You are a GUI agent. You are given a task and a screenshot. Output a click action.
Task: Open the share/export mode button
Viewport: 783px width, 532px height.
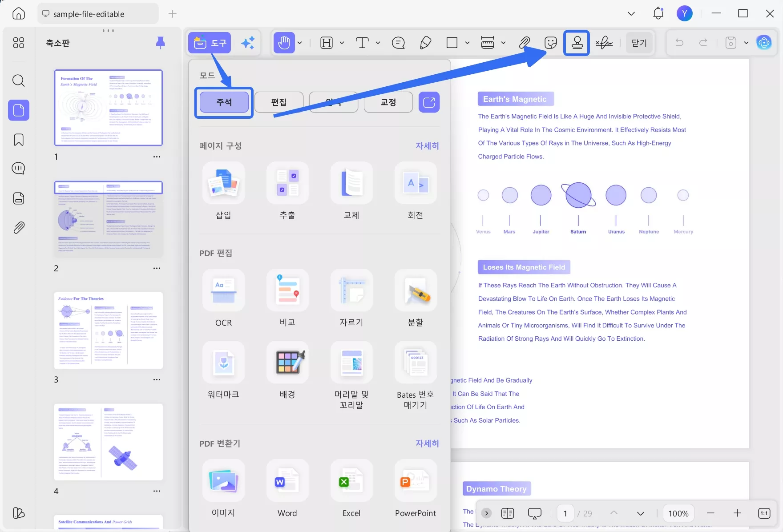pos(429,102)
